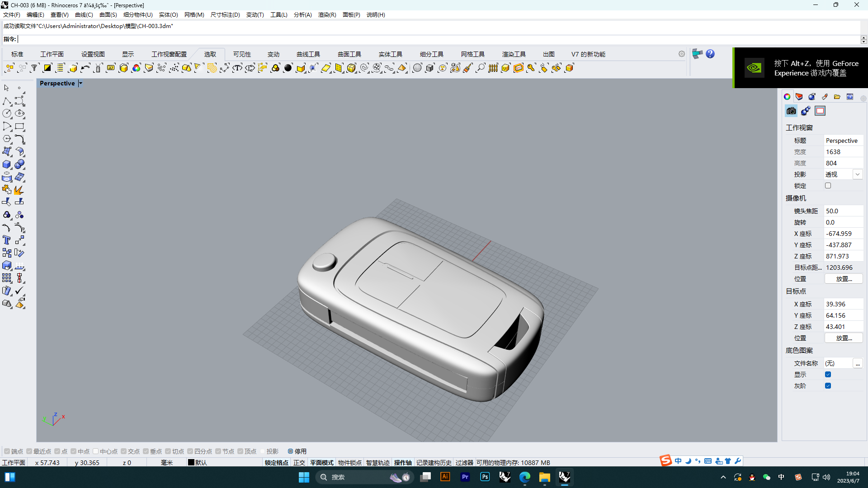Screen dimensions: 868x488
Task: Toggle the 锁定 viewport lock checkbox
Action: point(828,186)
